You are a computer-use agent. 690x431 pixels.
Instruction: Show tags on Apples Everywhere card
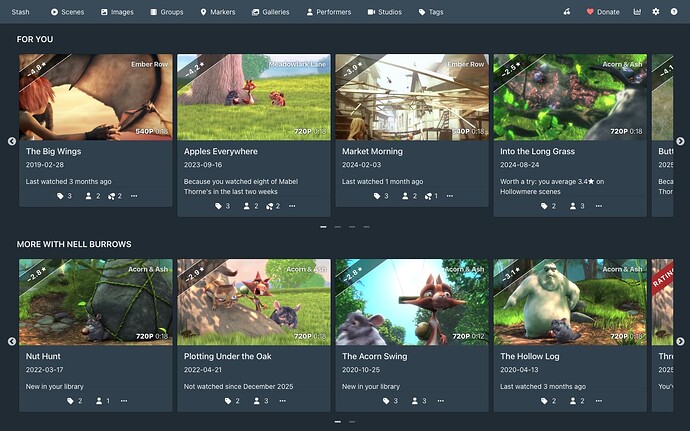(x=222, y=206)
